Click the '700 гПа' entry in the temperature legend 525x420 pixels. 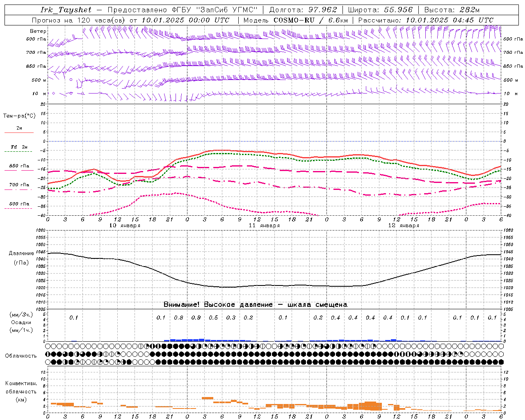[x=19, y=185]
